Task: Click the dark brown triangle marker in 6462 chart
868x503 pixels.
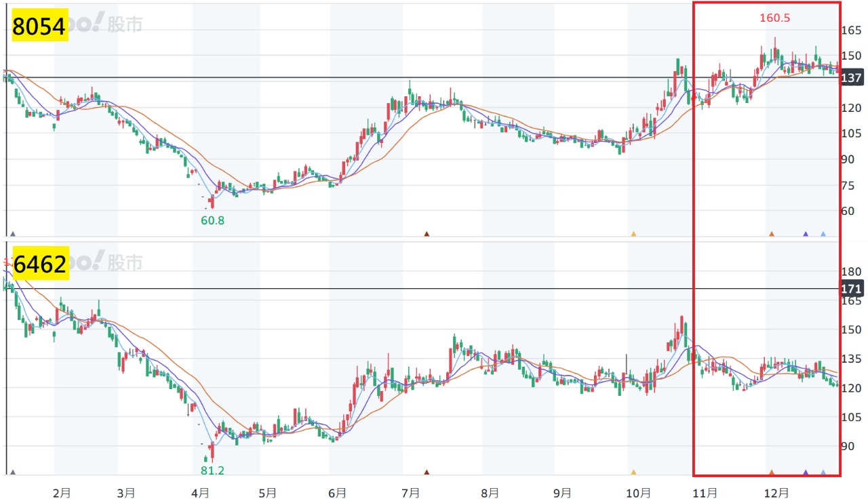Action: click(x=427, y=472)
